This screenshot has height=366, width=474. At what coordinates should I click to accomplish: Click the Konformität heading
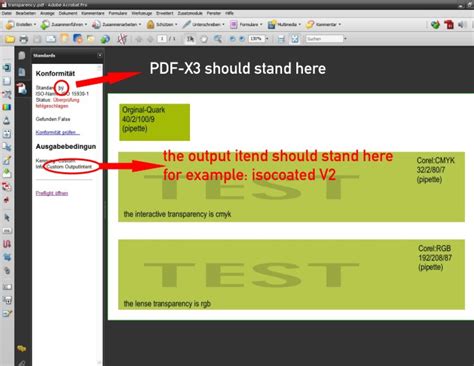coord(55,74)
